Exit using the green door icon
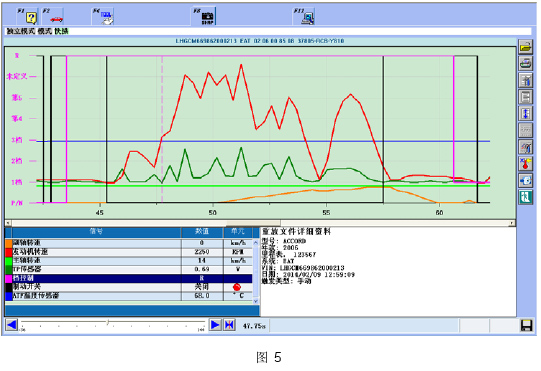 coord(525,197)
